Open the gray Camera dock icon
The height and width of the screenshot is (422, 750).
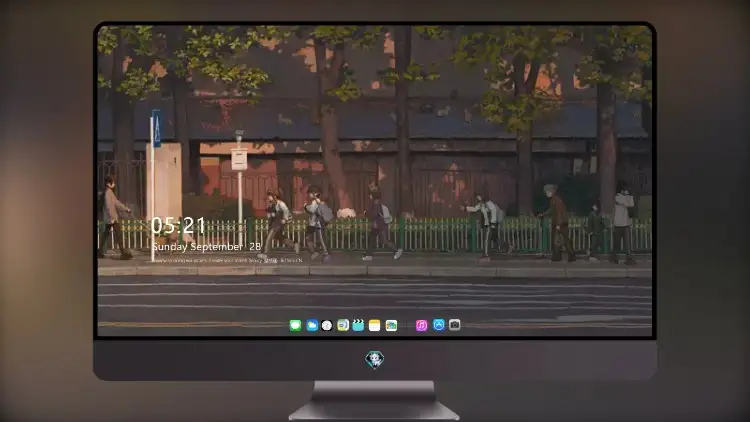[x=454, y=325]
